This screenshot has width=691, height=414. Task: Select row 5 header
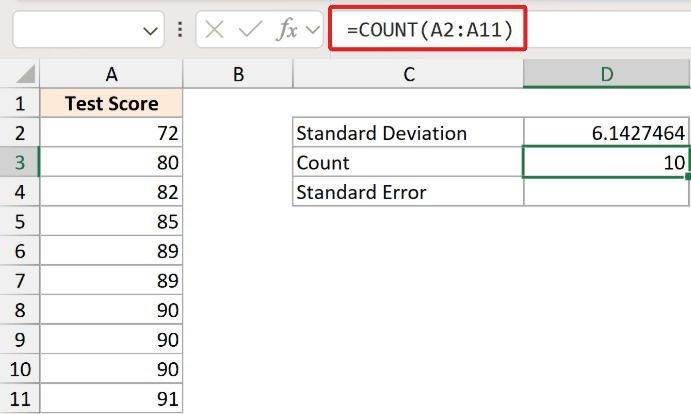pos(19,221)
